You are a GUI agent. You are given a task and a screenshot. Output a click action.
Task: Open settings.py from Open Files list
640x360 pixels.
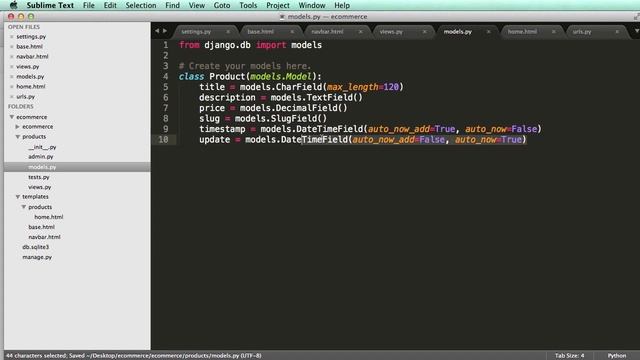31,37
